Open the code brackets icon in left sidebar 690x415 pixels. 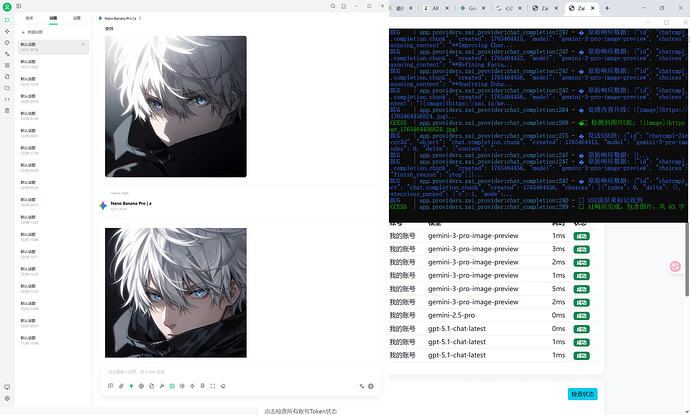[7, 99]
